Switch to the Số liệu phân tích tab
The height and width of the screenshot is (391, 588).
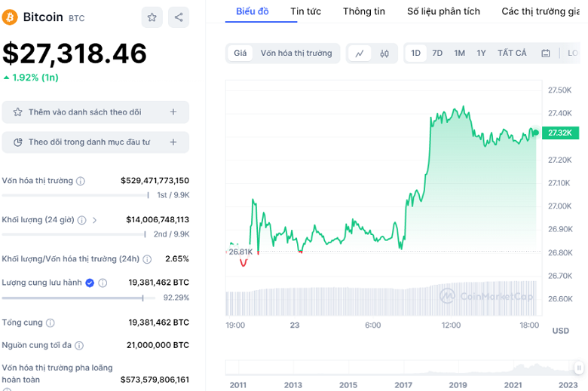443,11
